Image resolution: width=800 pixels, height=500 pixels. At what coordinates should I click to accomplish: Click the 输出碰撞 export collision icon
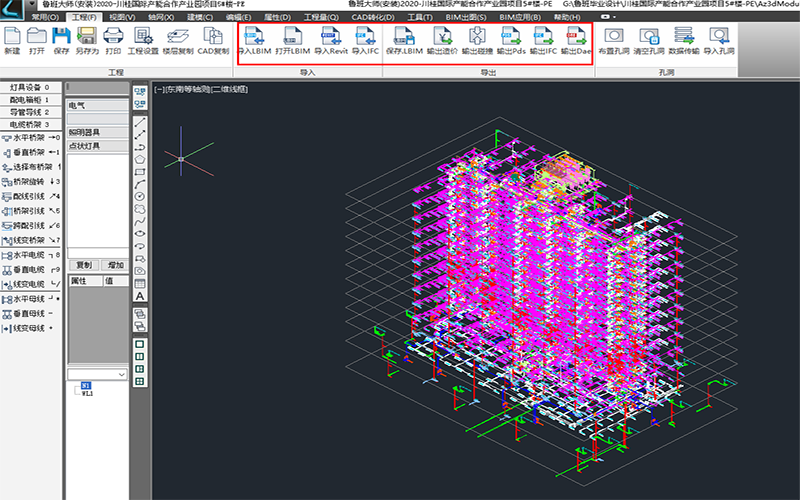(x=477, y=41)
